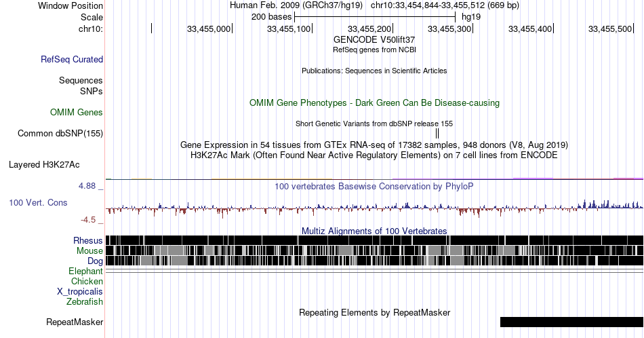
Task: Click the 200 bases scale bar
Action: 375,17
